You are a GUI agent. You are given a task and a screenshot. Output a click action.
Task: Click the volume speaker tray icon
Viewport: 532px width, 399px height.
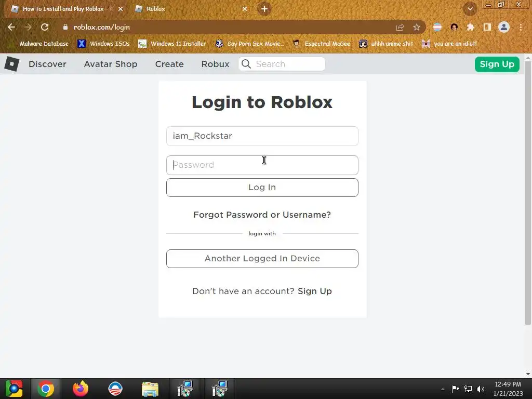pyautogui.click(x=481, y=389)
